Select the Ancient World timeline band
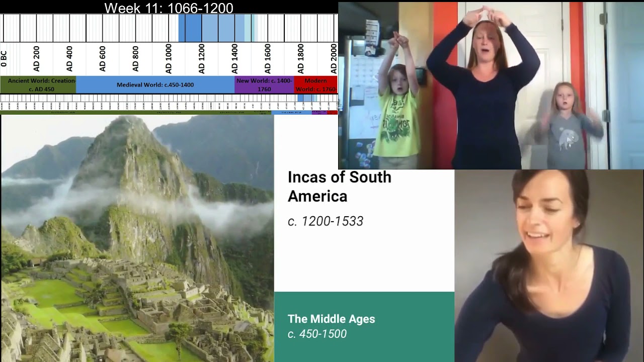 [38, 85]
